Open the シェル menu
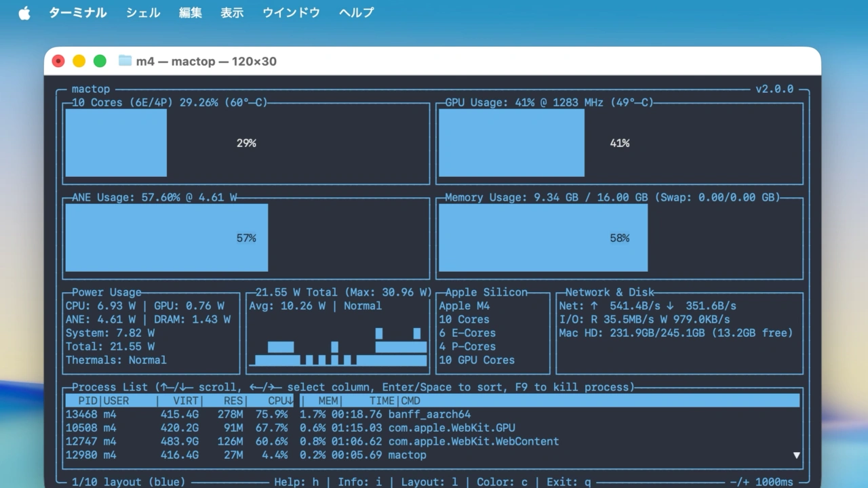Viewport: 868px width, 488px height. tap(143, 13)
